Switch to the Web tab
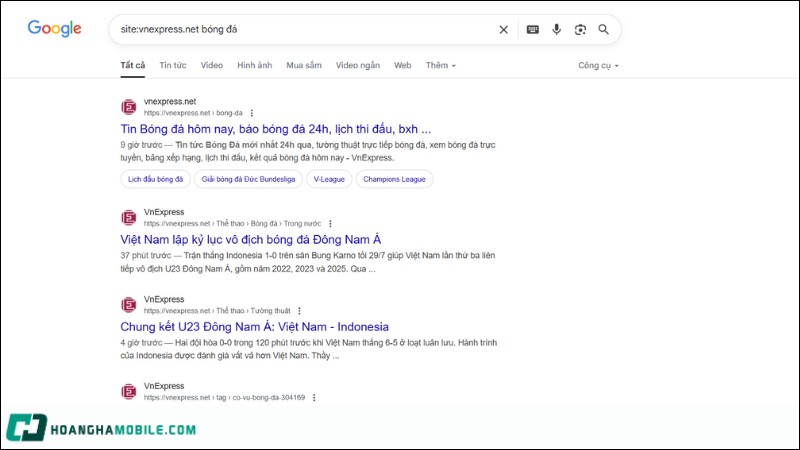Viewport: 800px width, 450px height. click(403, 65)
